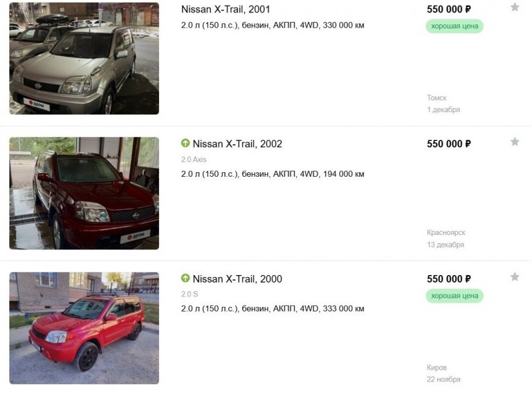
Task: Click the good price badge on 2000 listing
Action: (x=454, y=296)
